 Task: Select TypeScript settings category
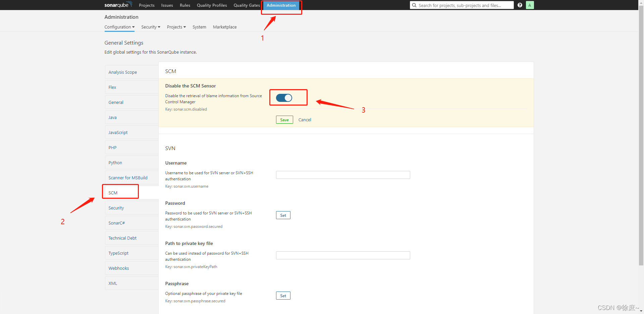pyautogui.click(x=131, y=253)
